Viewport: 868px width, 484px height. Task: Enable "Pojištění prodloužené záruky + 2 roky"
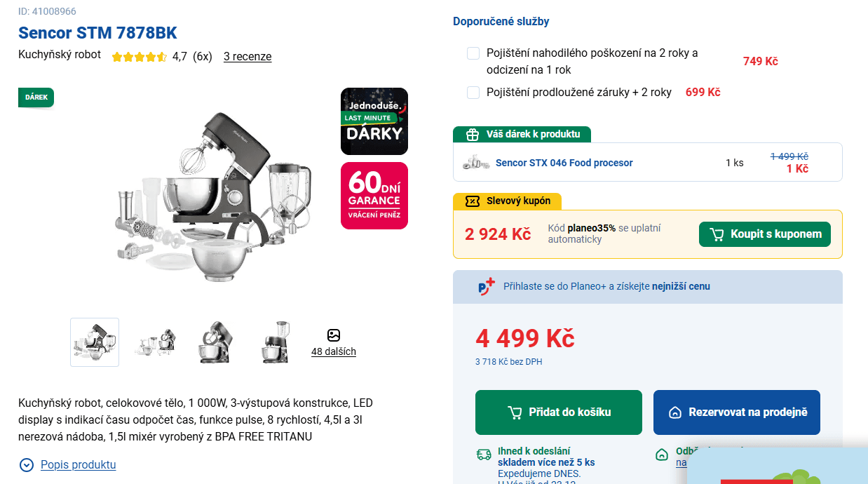click(x=473, y=92)
